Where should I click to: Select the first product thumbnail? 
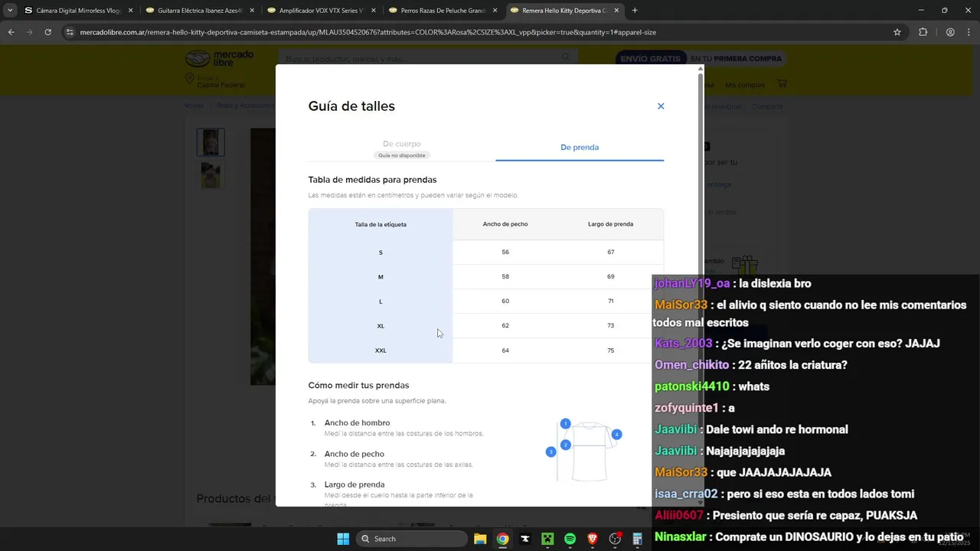[x=211, y=142]
